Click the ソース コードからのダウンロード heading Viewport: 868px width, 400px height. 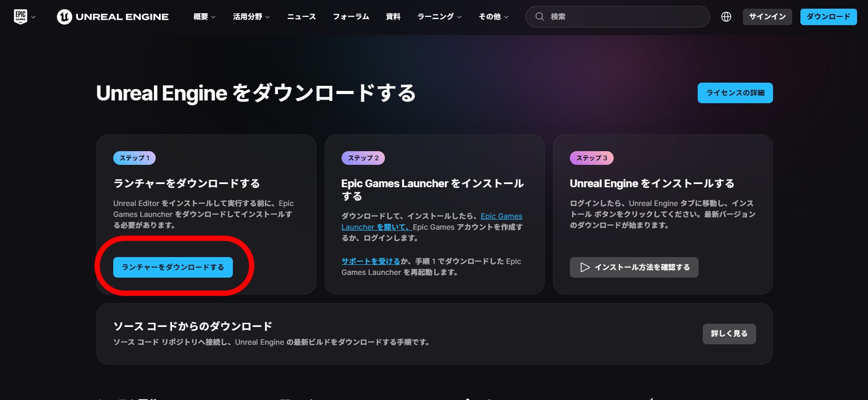click(x=193, y=326)
